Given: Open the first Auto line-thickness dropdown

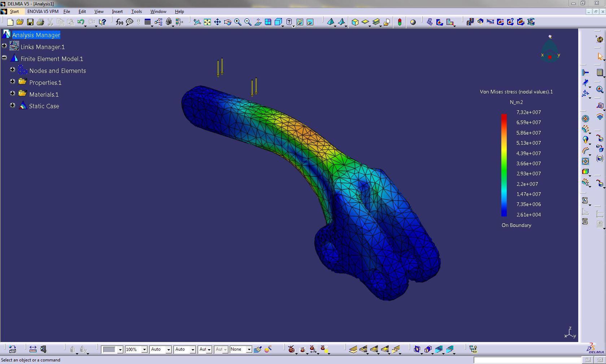Looking at the screenshot, I should pos(169,350).
